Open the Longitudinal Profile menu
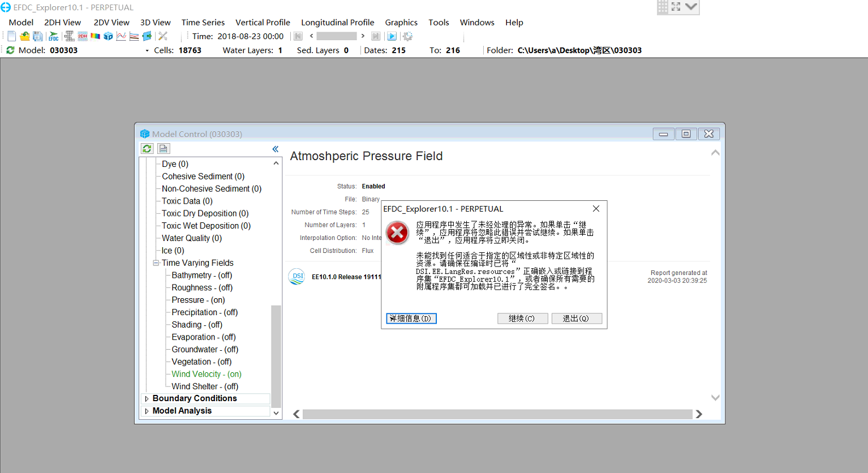 (338, 23)
